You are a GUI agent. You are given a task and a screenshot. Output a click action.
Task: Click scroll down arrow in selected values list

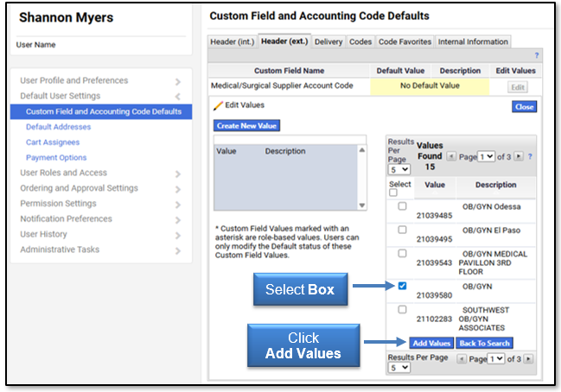pyautogui.click(x=362, y=205)
